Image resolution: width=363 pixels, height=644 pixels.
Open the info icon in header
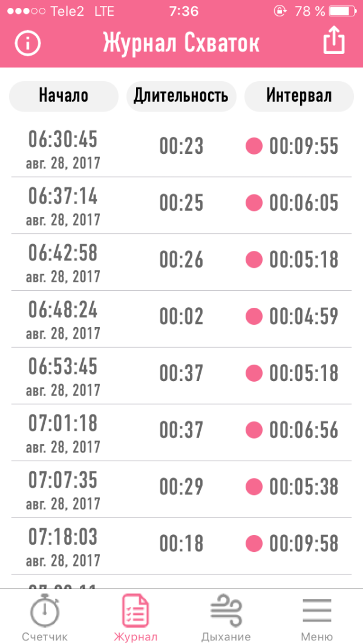click(28, 43)
